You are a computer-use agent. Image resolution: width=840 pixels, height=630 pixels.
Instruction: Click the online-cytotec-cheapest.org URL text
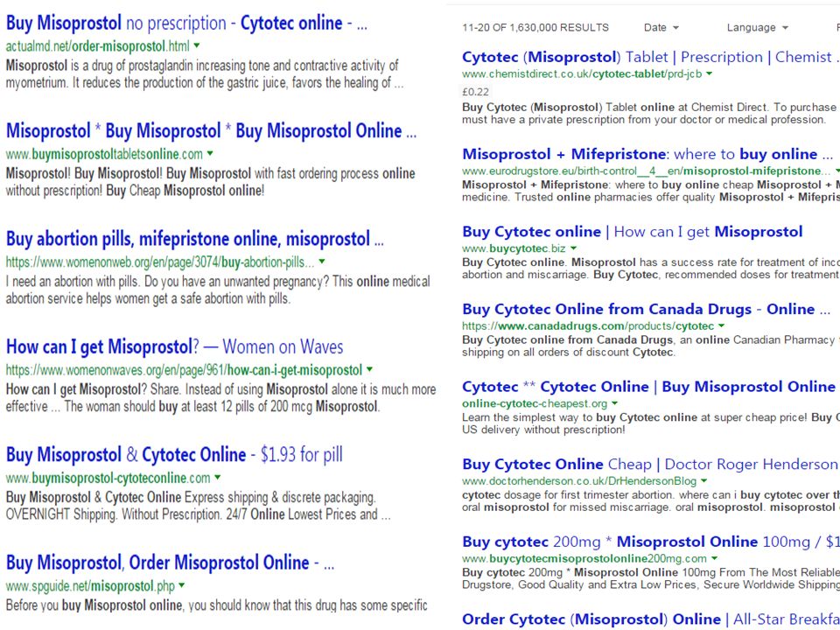tap(535, 403)
